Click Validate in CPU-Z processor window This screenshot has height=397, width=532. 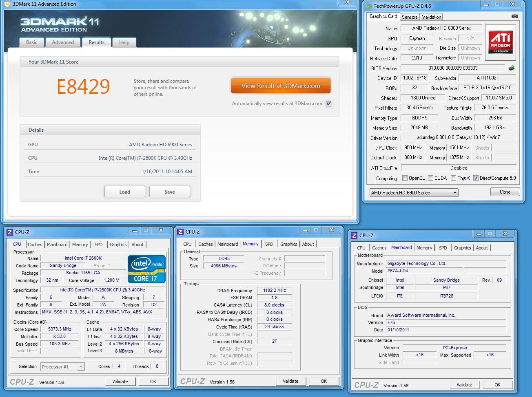pos(120,382)
